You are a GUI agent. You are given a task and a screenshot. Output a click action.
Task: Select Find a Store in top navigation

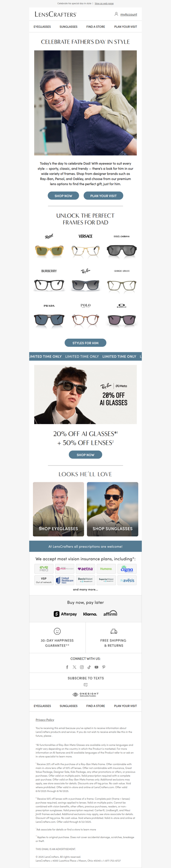95,26
